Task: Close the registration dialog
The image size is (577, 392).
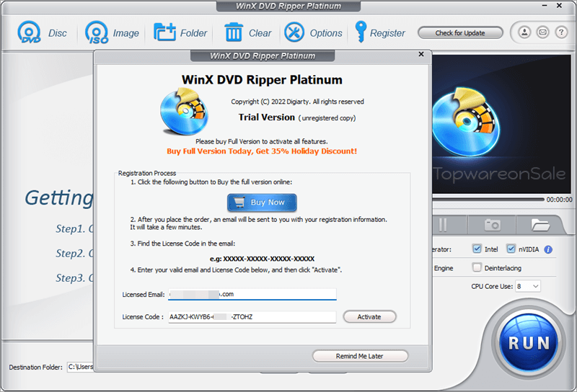Action: point(421,55)
